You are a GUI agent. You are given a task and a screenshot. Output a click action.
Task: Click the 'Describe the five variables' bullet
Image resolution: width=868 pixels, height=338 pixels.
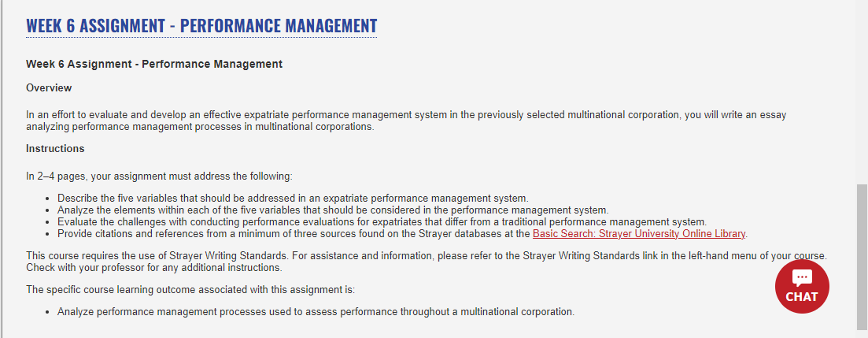293,198
